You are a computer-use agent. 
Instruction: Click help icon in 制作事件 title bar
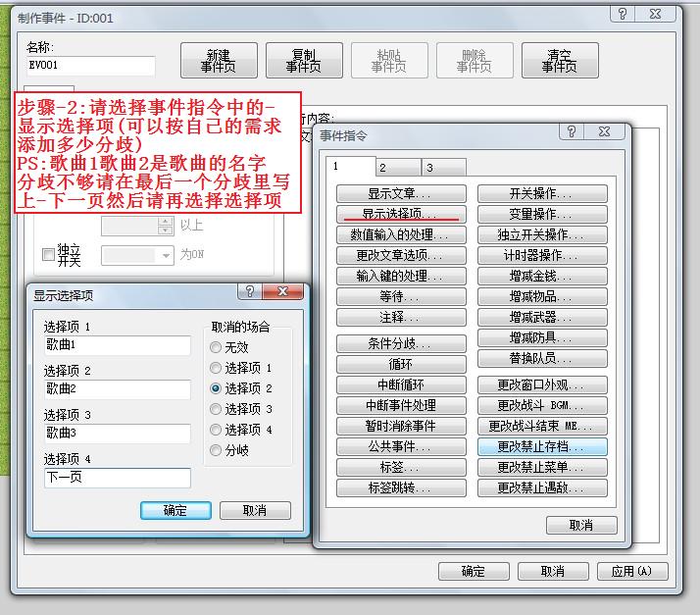623,14
